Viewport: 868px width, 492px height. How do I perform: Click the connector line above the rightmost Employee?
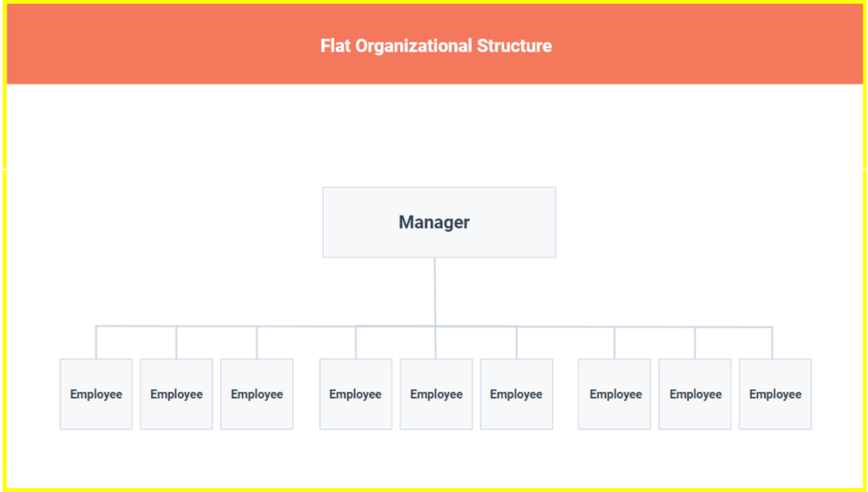tap(772, 343)
